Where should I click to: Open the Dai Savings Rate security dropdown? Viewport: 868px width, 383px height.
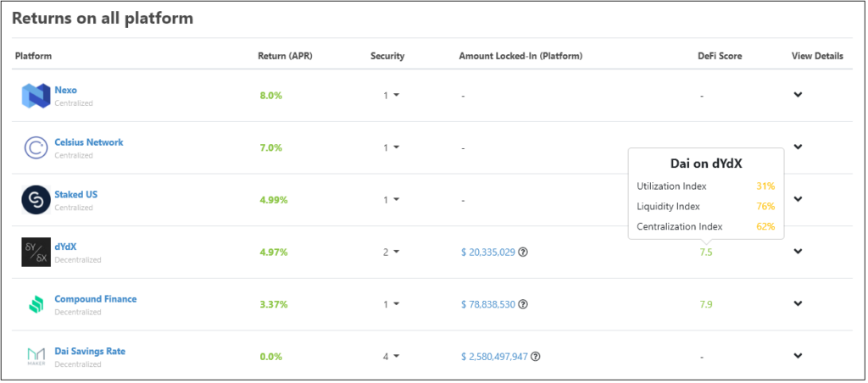pos(392,357)
